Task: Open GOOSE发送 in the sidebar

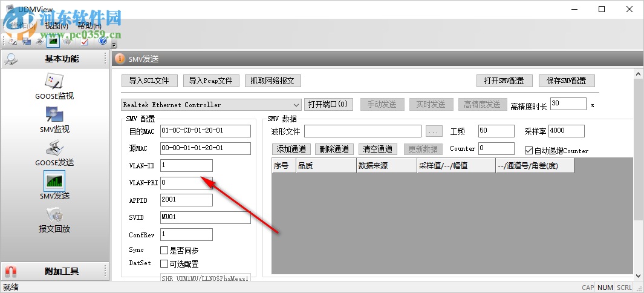Action: pos(54,153)
